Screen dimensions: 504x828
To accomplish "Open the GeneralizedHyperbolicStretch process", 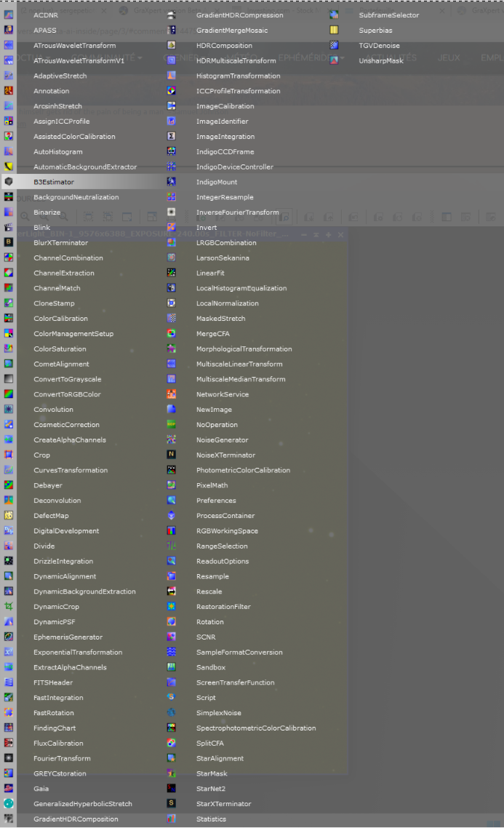I will tap(83, 804).
